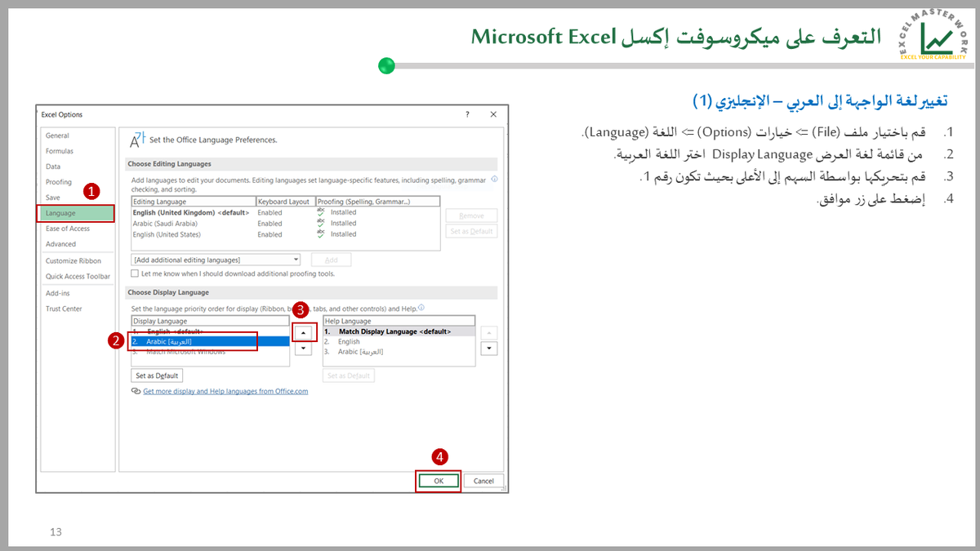The image size is (980, 551).
Task: Click proofing installed icon for Arabic (Saudi Arabia)
Action: [321, 223]
